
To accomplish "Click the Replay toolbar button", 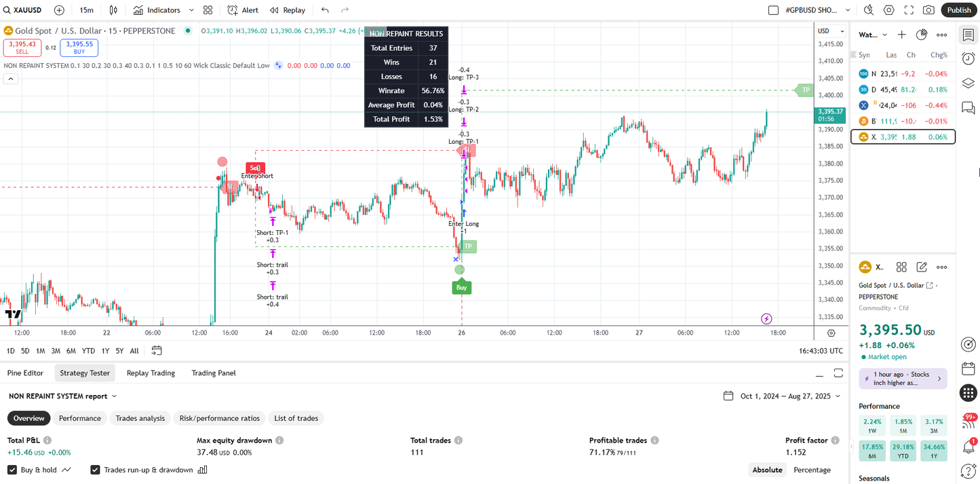I will pyautogui.click(x=288, y=10).
